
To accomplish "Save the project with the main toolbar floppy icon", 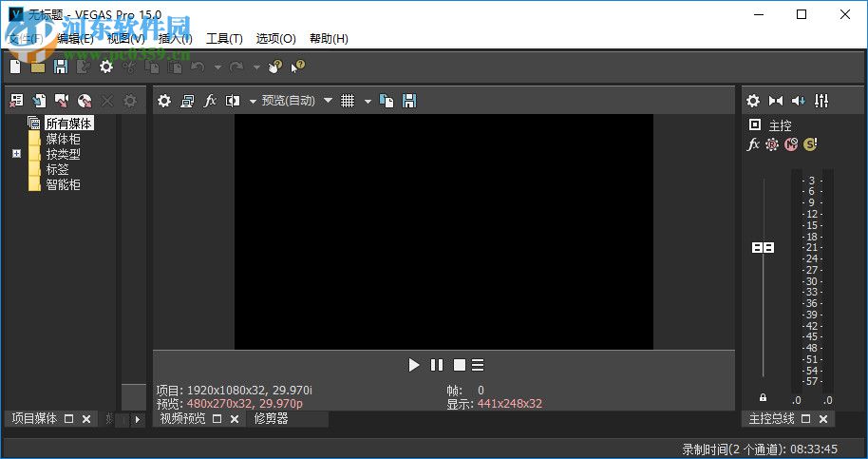I will (61, 67).
